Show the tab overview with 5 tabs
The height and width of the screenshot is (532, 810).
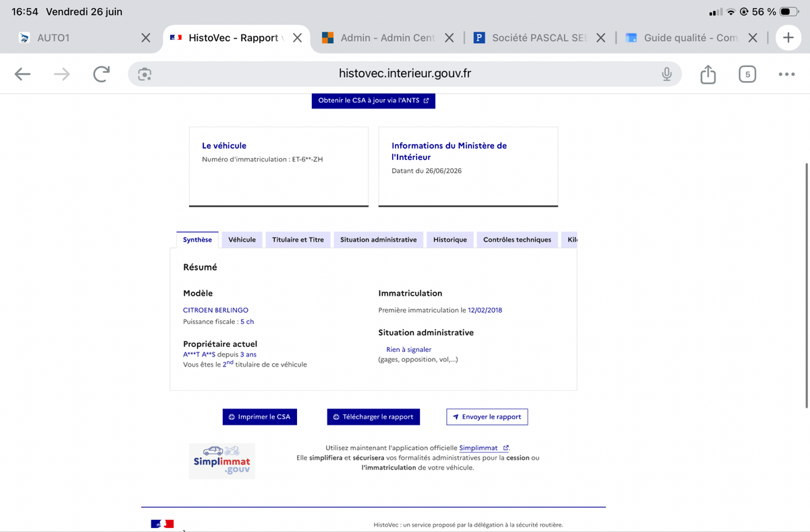747,74
